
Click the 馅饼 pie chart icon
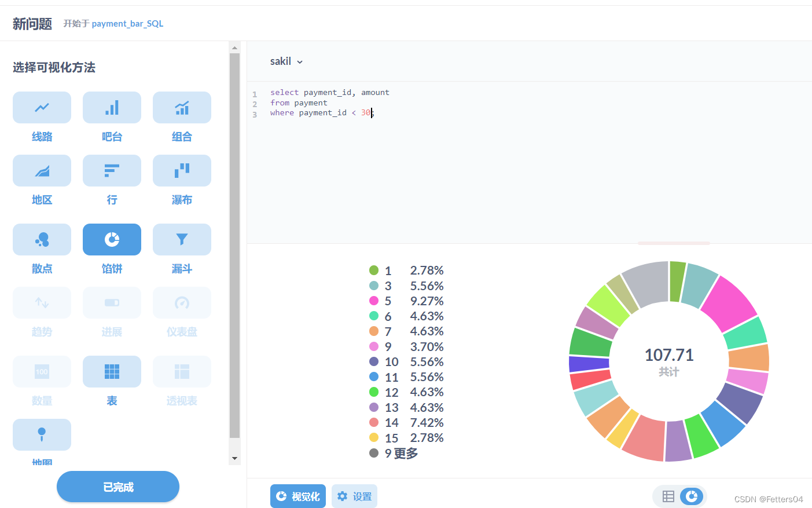tap(112, 240)
